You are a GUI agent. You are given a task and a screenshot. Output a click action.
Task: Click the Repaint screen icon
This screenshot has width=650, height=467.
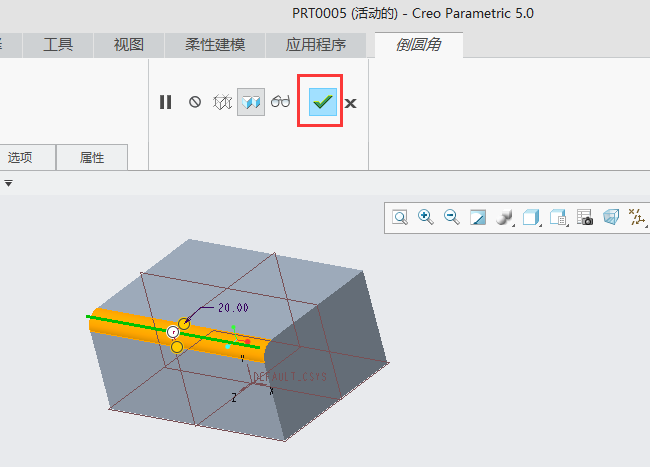(x=478, y=218)
